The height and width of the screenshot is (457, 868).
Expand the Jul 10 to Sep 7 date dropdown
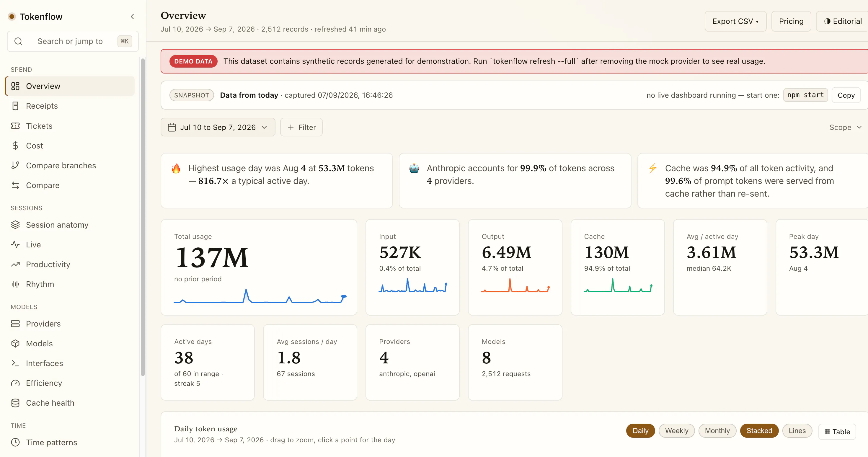pyautogui.click(x=218, y=127)
